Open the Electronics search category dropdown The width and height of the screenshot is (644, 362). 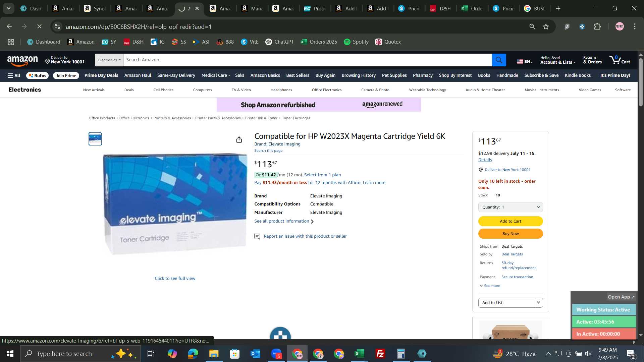[x=109, y=60]
